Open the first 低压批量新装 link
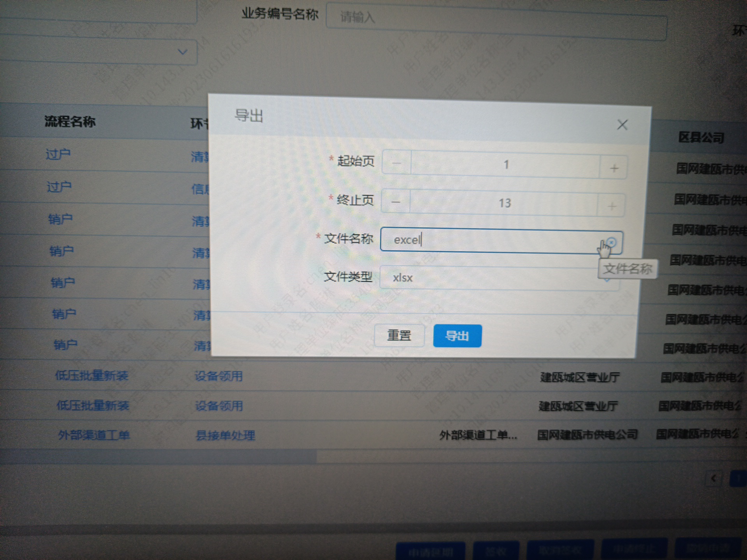 pyautogui.click(x=91, y=376)
